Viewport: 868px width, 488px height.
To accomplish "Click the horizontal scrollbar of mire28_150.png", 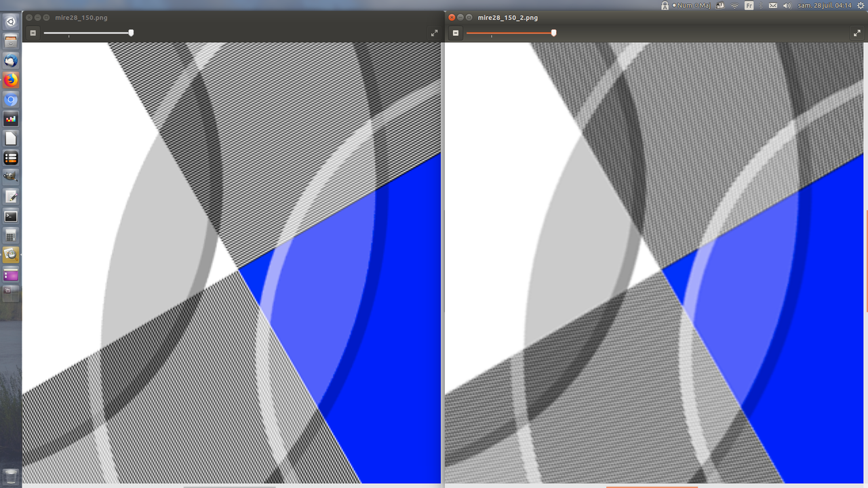I will pyautogui.click(x=231, y=485).
